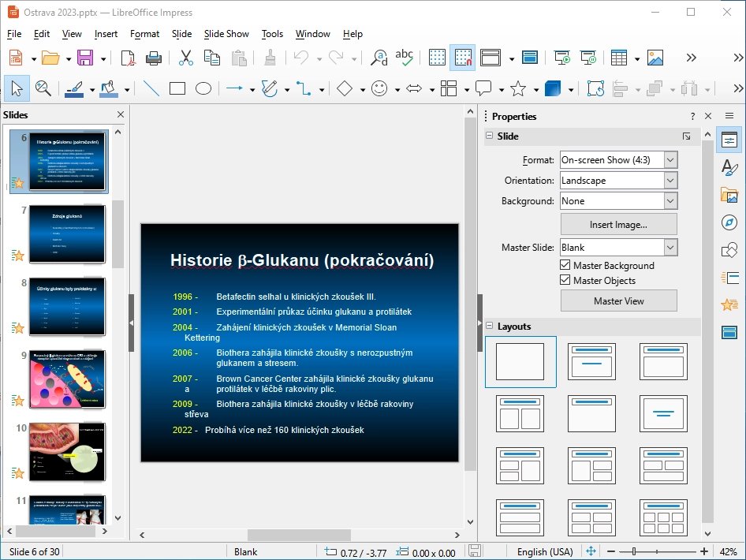Open the Master Slide dropdown set to Blank
The width and height of the screenshot is (746, 560).
tap(671, 247)
